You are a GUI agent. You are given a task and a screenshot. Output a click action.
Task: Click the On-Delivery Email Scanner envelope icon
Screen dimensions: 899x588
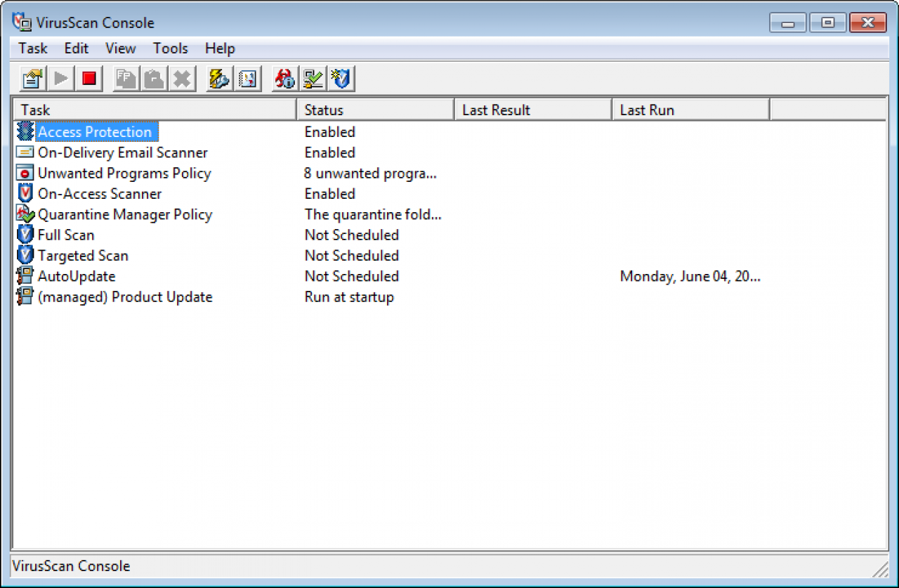25,152
